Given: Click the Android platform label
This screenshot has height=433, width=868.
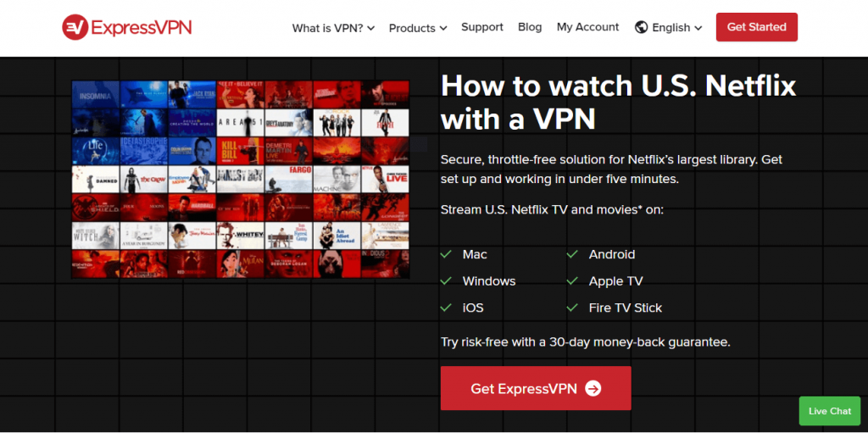Looking at the screenshot, I should [612, 255].
